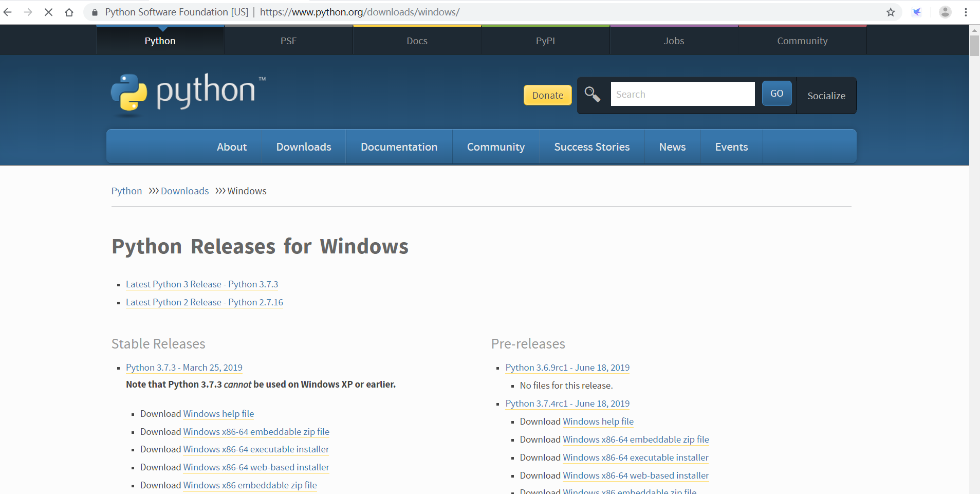Download stable Windows help file
Viewport: 980px width, 494px height.
pyautogui.click(x=218, y=414)
